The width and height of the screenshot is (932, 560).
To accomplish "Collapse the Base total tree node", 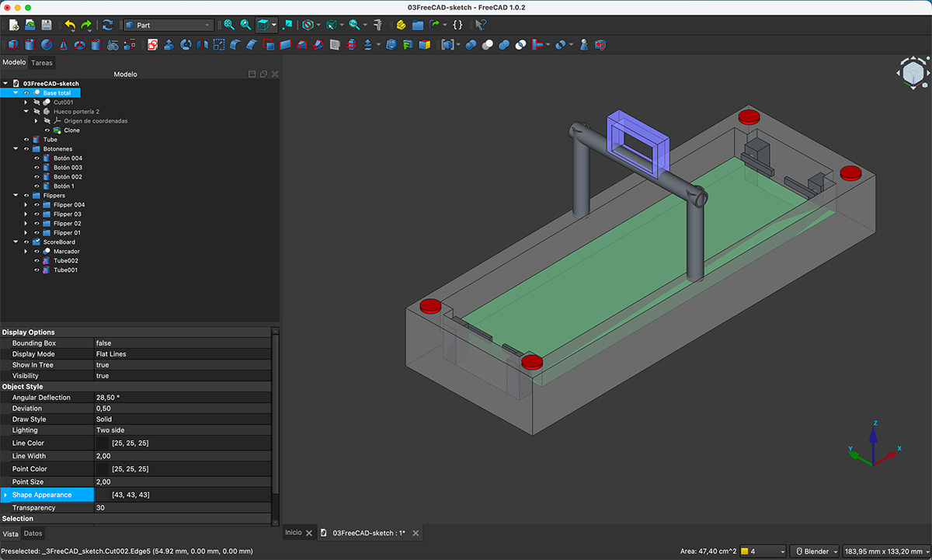I will 16,92.
